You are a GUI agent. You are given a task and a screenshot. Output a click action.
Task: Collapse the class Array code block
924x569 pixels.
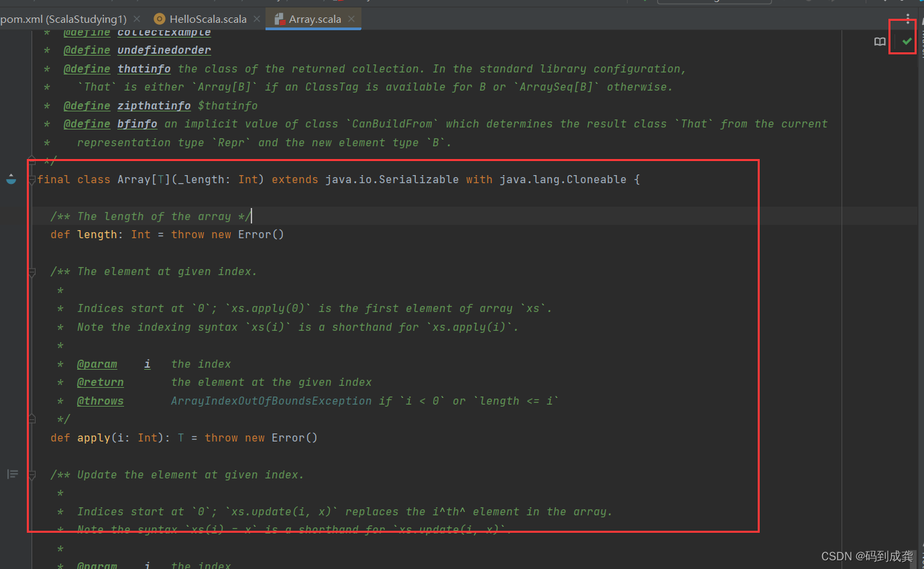32,179
